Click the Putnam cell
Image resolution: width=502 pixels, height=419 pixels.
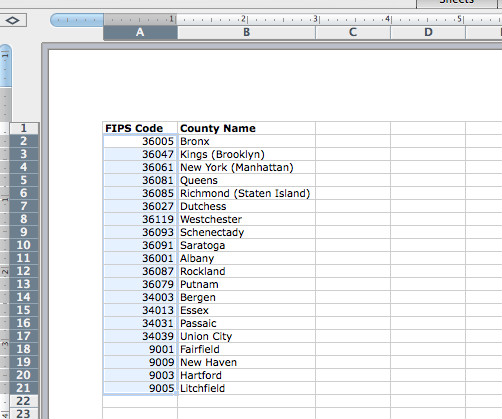point(246,284)
